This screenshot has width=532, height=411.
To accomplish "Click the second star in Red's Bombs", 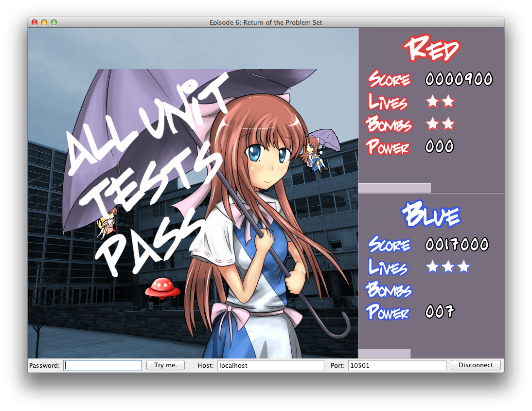I will (448, 124).
